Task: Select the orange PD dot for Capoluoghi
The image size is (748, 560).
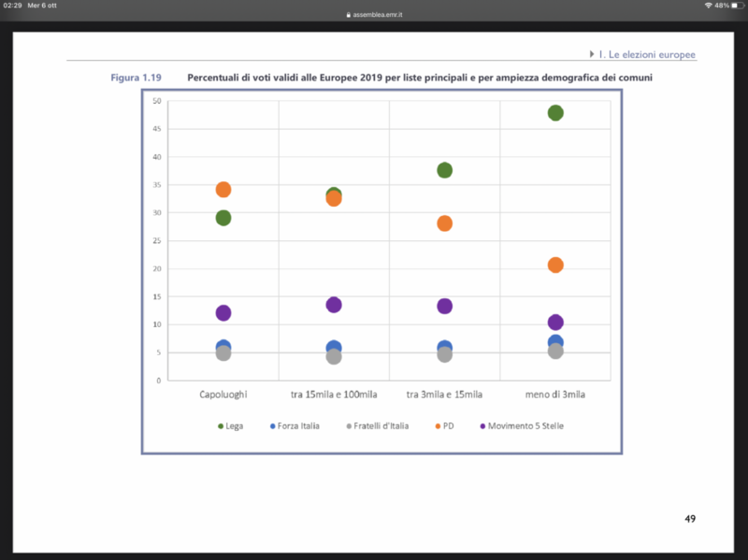Action: coord(223,190)
